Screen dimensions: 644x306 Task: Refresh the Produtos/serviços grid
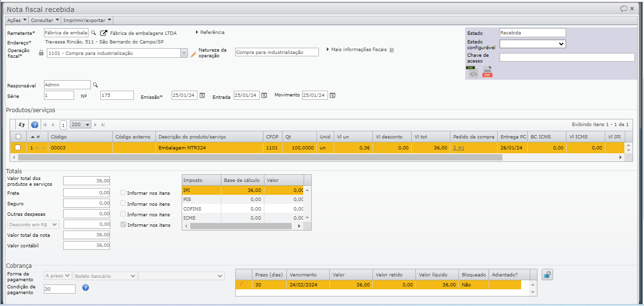pyautogui.click(x=22, y=125)
